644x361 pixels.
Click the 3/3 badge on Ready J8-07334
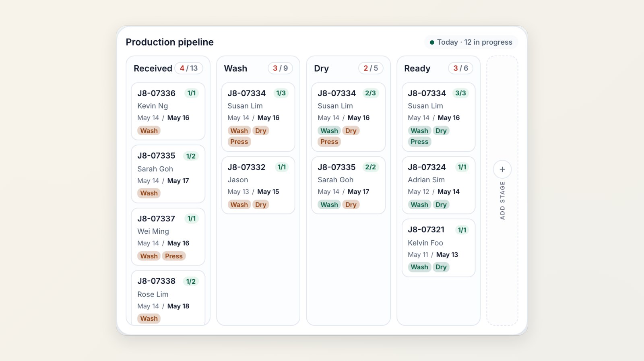click(x=460, y=93)
